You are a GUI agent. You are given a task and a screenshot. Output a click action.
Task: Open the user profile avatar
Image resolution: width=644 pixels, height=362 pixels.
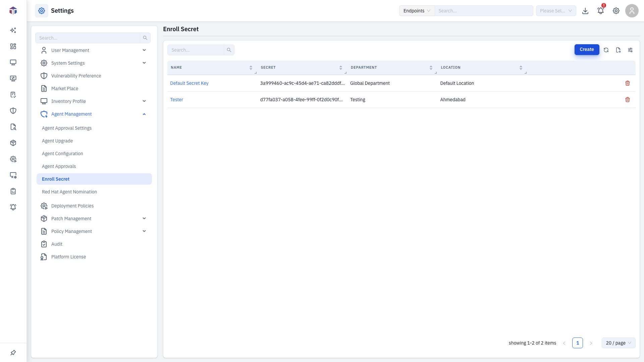coord(632,11)
